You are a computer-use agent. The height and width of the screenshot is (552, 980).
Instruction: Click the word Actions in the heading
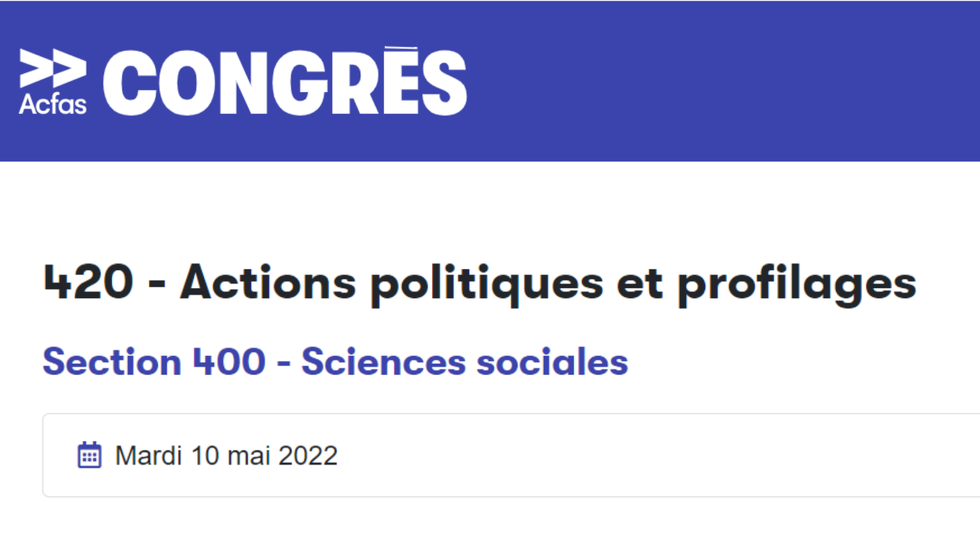point(268,281)
